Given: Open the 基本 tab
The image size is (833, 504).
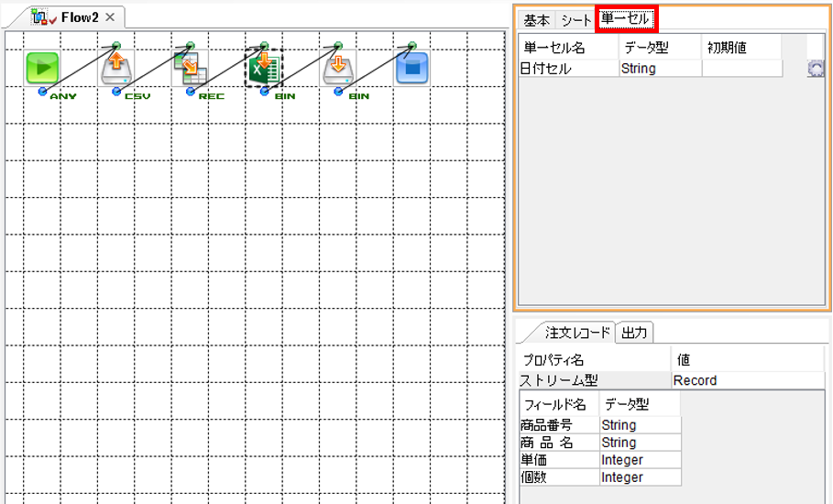Looking at the screenshot, I should 537,20.
